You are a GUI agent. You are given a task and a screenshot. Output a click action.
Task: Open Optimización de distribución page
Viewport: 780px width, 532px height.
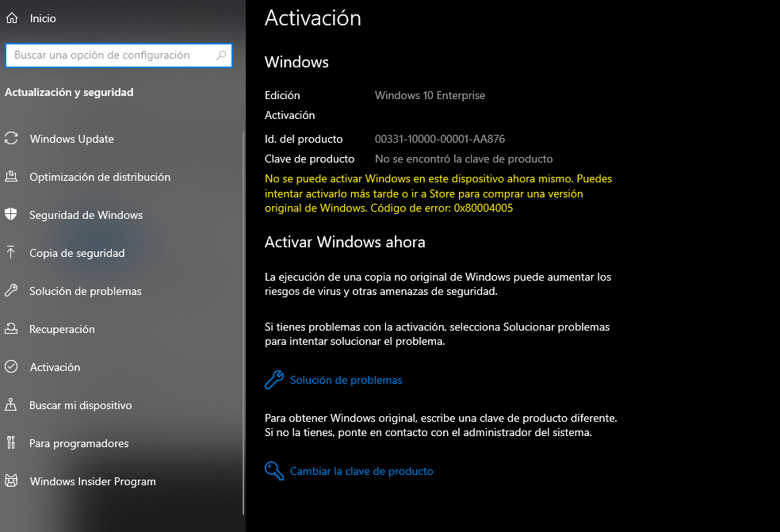point(100,177)
